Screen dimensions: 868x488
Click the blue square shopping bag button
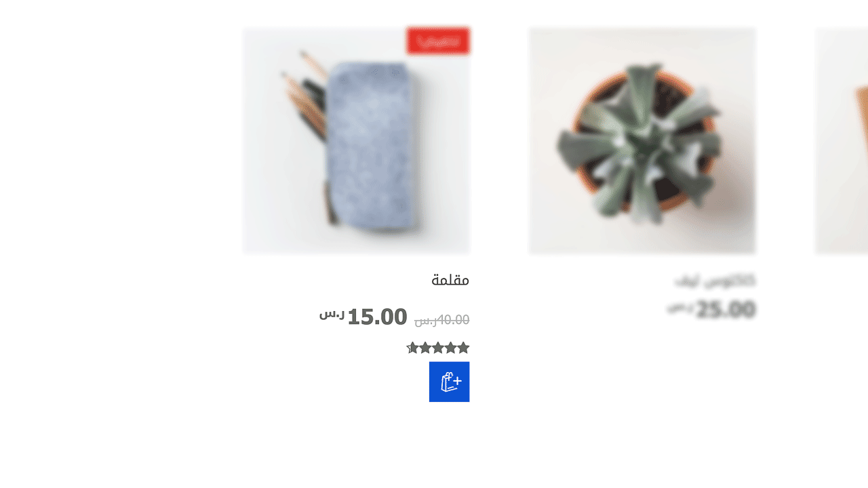click(449, 382)
